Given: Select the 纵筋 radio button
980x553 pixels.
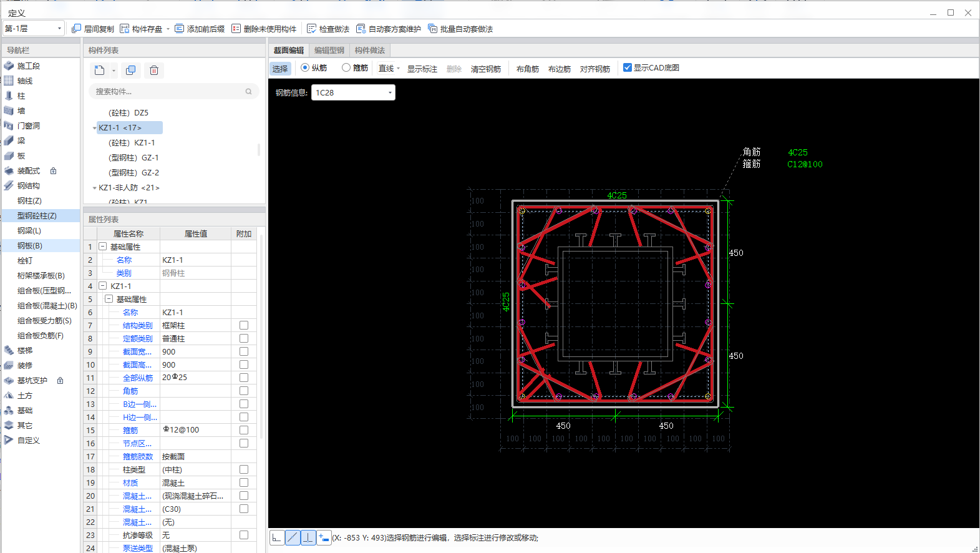Looking at the screenshot, I should coord(305,67).
